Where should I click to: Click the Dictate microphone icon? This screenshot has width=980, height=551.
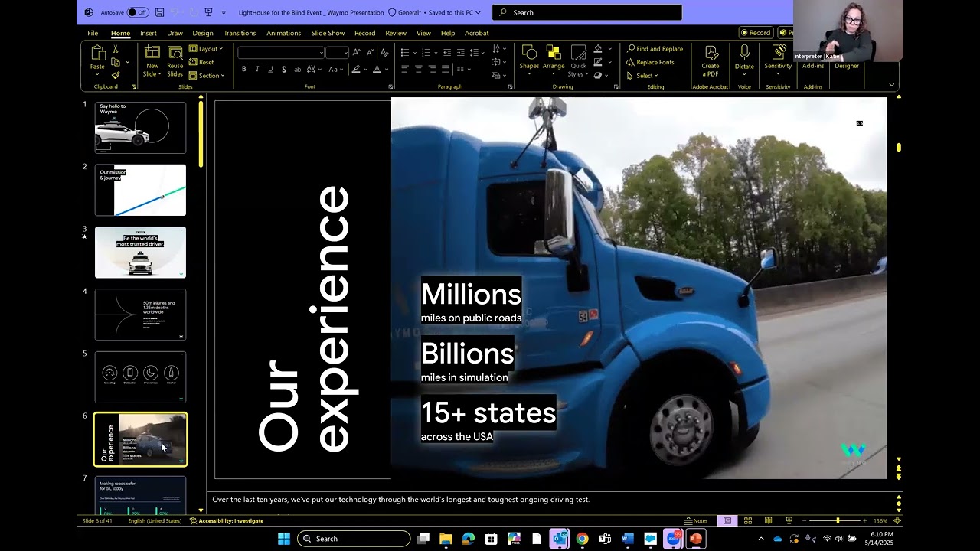point(744,52)
